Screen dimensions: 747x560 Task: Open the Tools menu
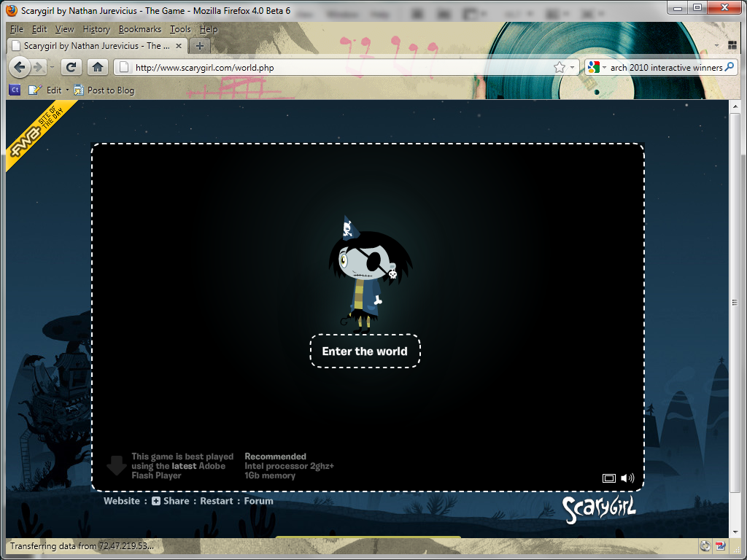(x=180, y=29)
